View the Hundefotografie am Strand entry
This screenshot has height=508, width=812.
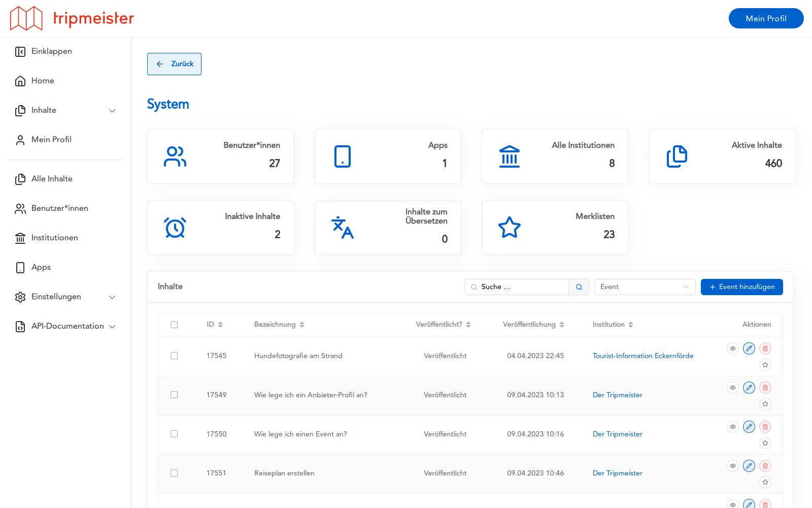(x=733, y=348)
